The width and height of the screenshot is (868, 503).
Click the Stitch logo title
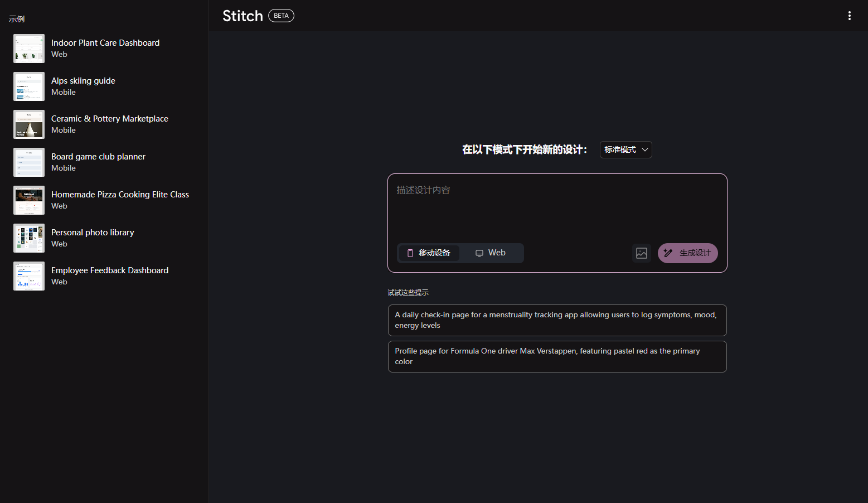tap(243, 16)
